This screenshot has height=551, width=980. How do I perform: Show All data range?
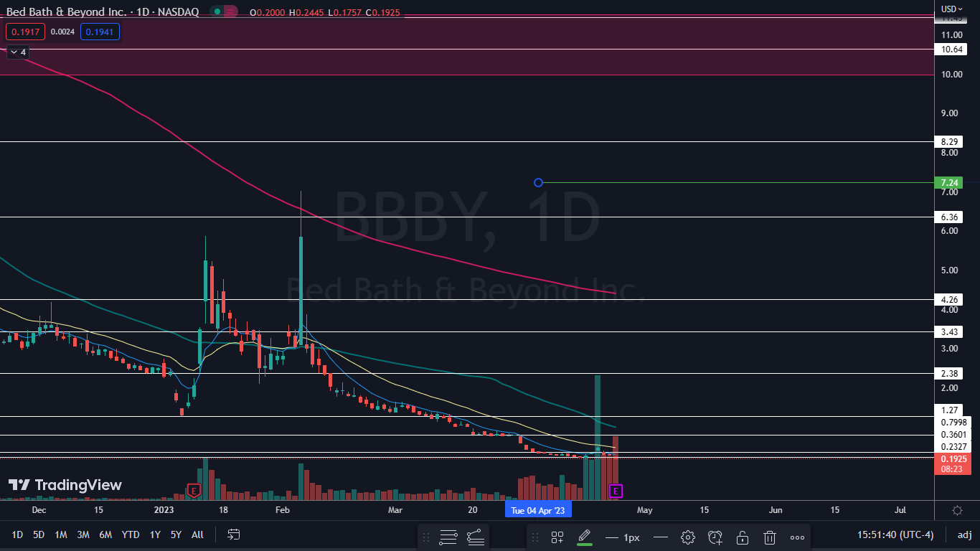point(197,534)
